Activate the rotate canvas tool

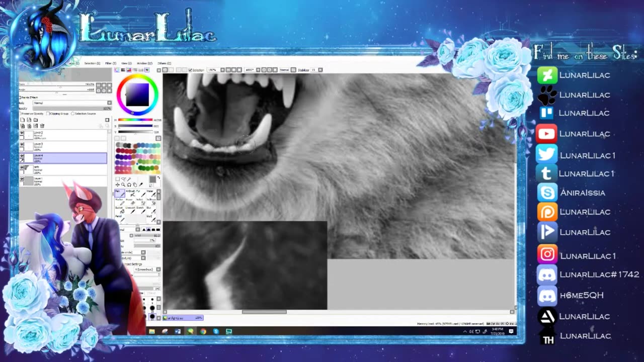pyautogui.click(x=129, y=185)
